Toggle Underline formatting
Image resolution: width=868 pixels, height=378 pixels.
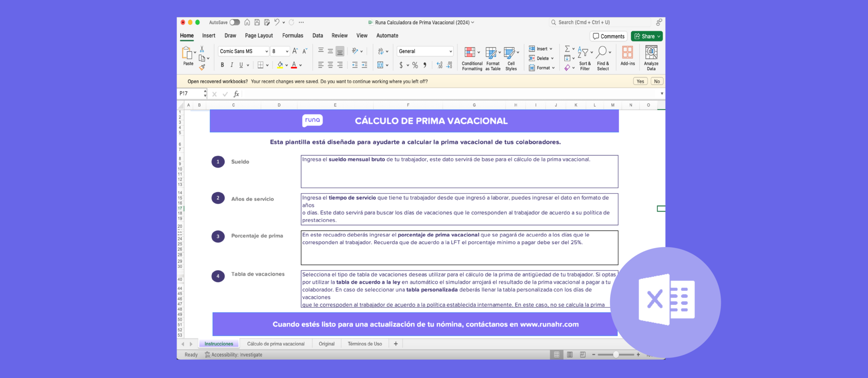point(241,65)
